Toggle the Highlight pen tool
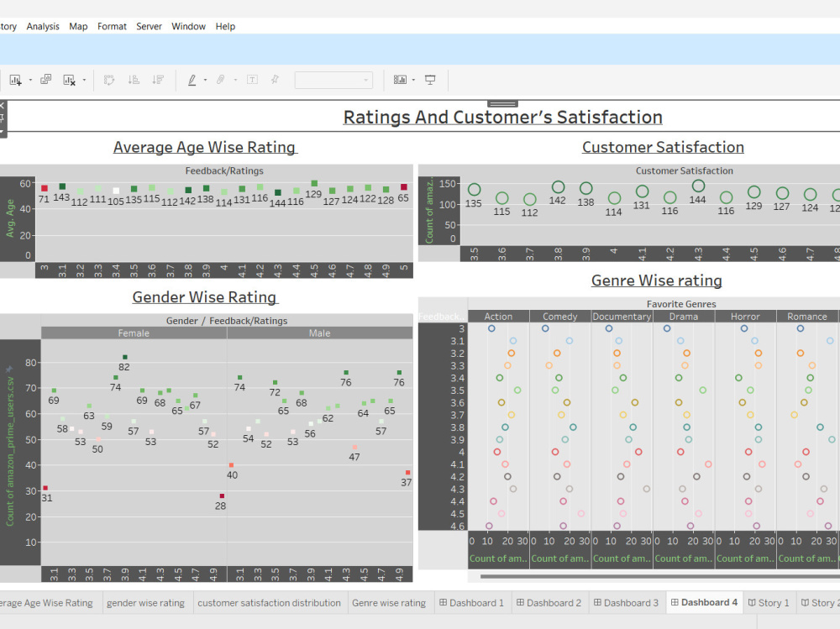The height and width of the screenshot is (629, 840). point(193,79)
